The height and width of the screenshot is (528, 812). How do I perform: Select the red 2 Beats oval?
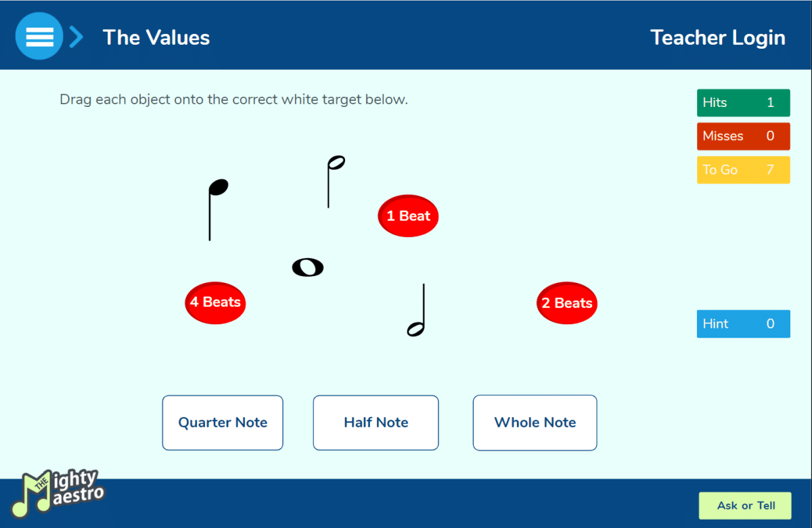click(566, 303)
